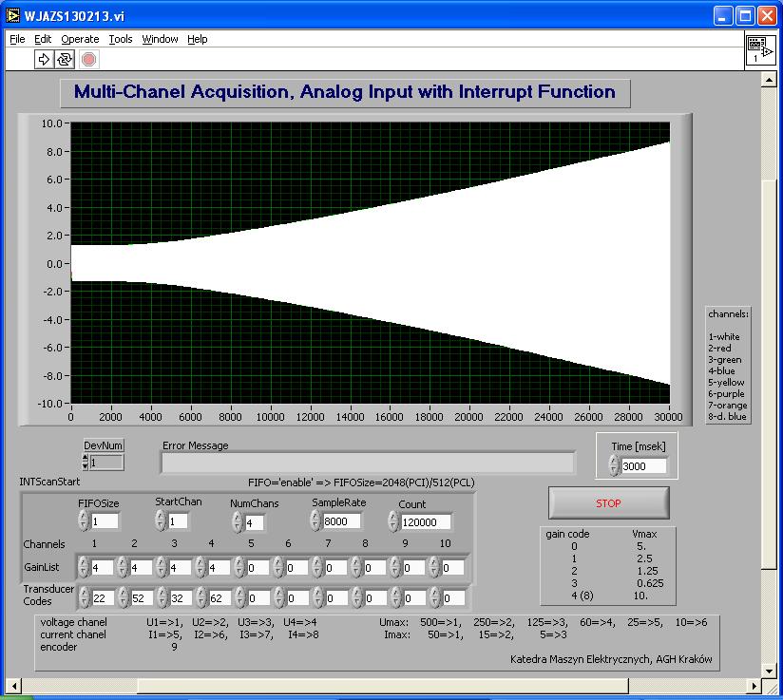Click the '1-white' channel legend entry
Image resolution: width=783 pixels, height=700 pixels.
[723, 336]
